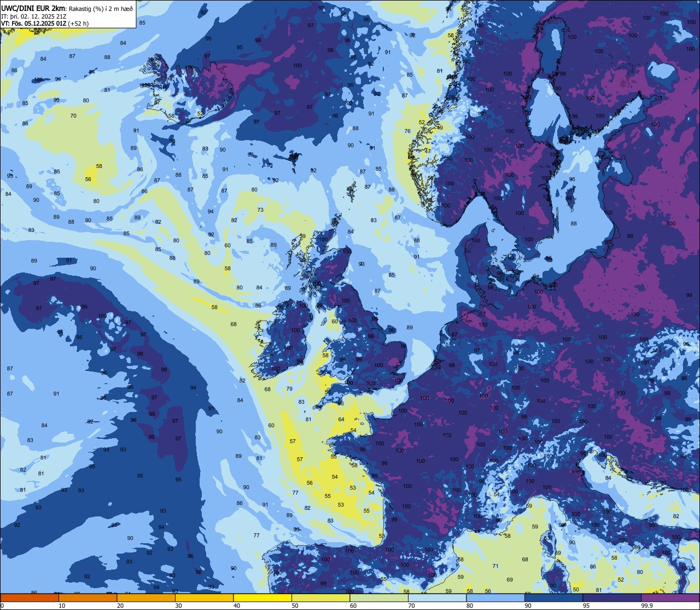Click the purple legend segment above 99.9%

(x=670, y=597)
